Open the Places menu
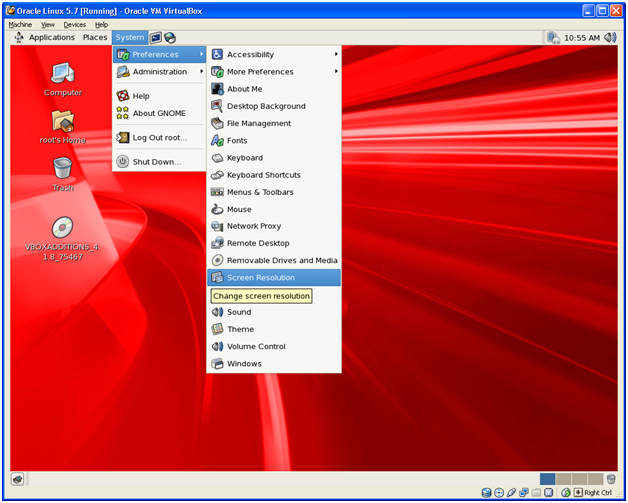Image resolution: width=628 pixels, height=503 pixels. coord(95,37)
